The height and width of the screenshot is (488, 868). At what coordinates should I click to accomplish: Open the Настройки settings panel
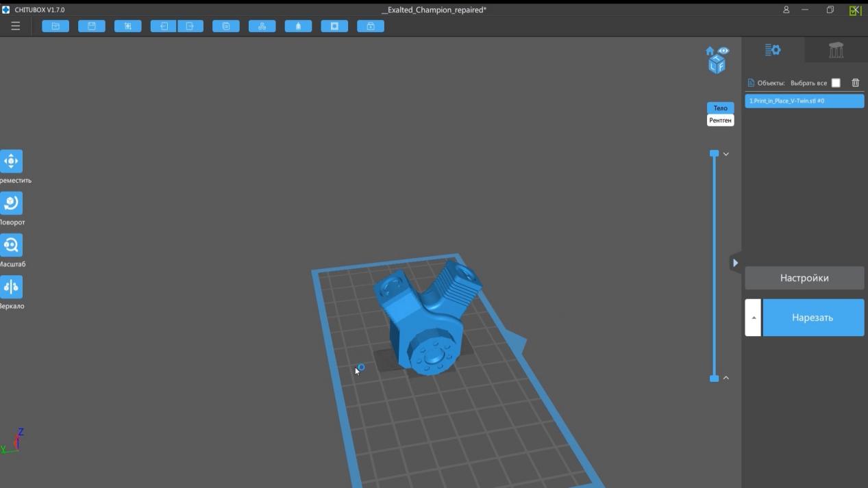pos(804,278)
